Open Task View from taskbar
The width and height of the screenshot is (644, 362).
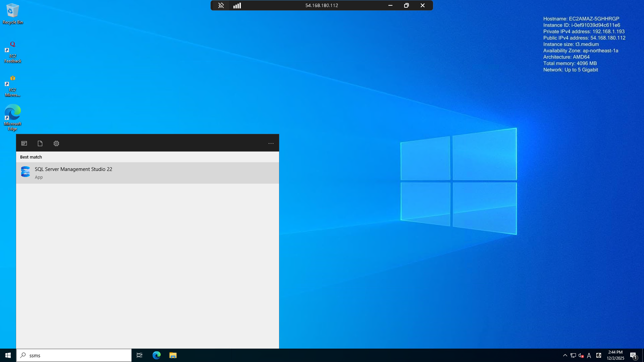click(140, 355)
